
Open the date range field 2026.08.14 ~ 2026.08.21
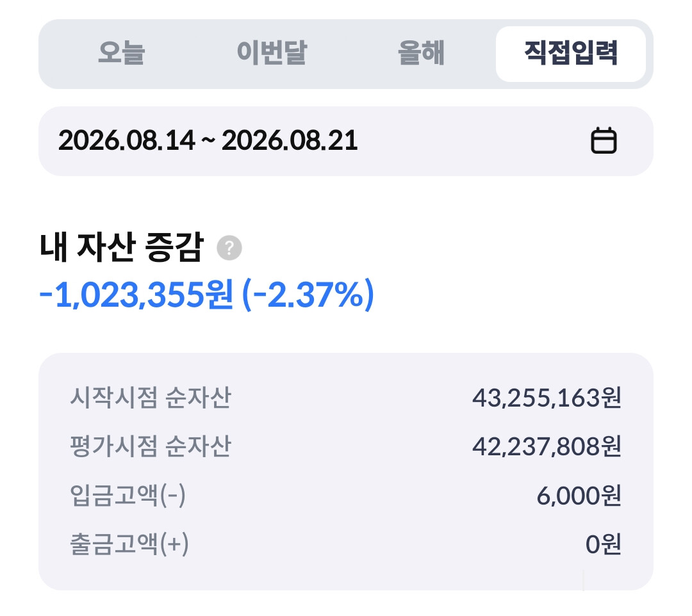(x=345, y=141)
